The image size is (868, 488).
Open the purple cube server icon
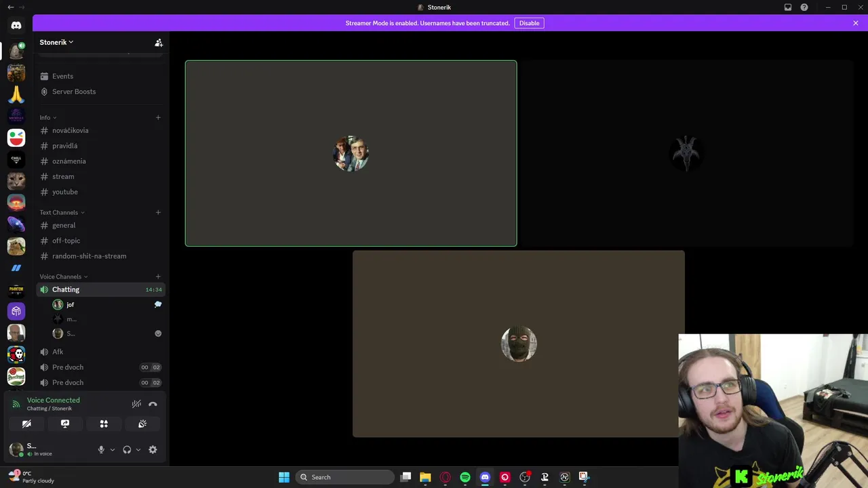click(16, 311)
